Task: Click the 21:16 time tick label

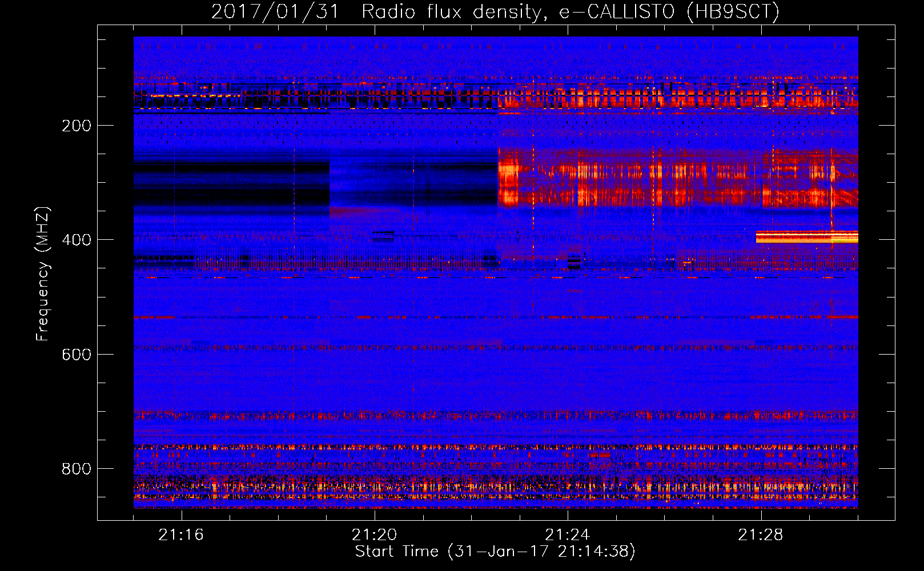Action: [x=181, y=534]
